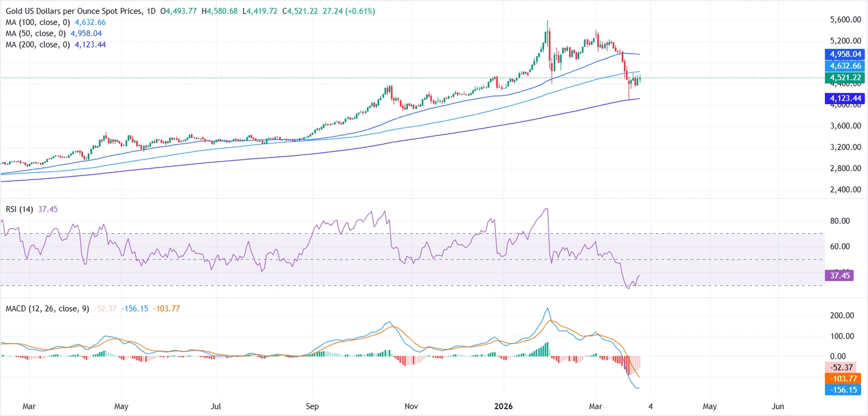Select the MA (200, close, 0) legend
The image size is (868, 416).
(38, 44)
